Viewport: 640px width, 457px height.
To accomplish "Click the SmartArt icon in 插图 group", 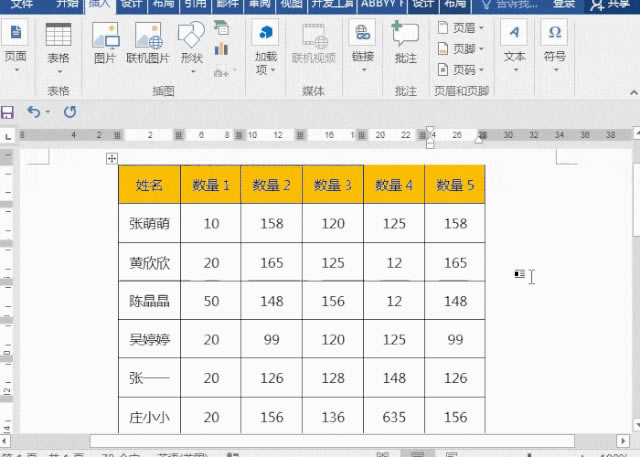I will pyautogui.click(x=221, y=27).
